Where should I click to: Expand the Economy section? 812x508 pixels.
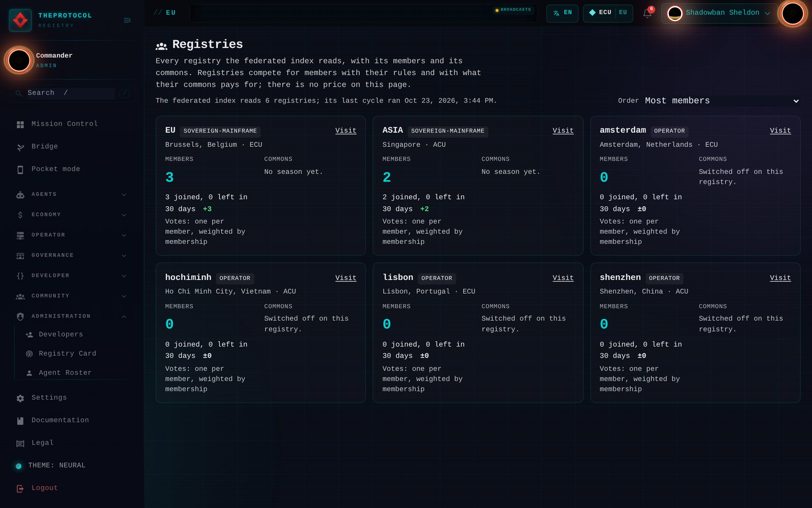(x=71, y=215)
